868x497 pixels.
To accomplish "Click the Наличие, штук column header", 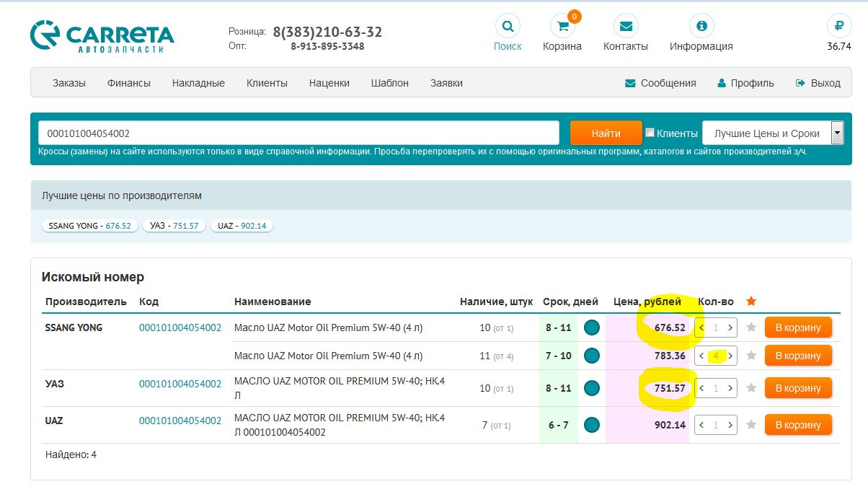I will (496, 302).
